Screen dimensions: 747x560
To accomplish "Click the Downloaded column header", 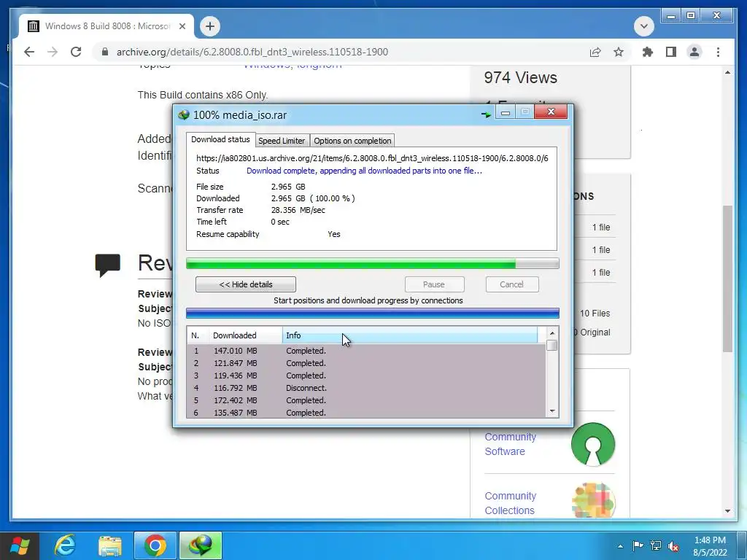I will click(245, 335).
